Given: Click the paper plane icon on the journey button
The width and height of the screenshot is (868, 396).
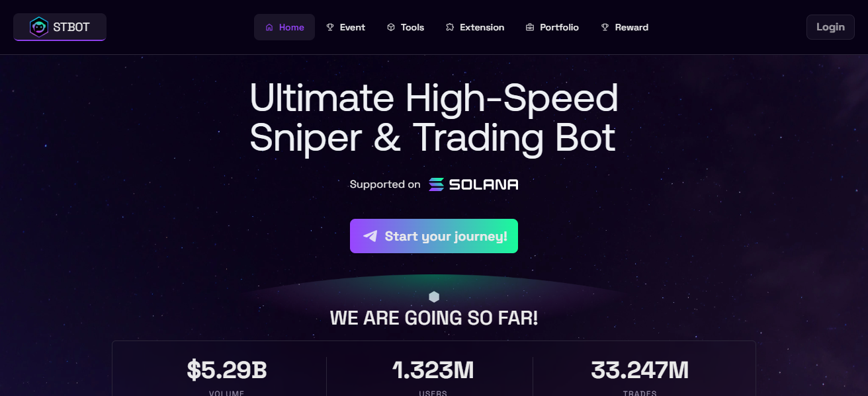Looking at the screenshot, I should [370, 236].
